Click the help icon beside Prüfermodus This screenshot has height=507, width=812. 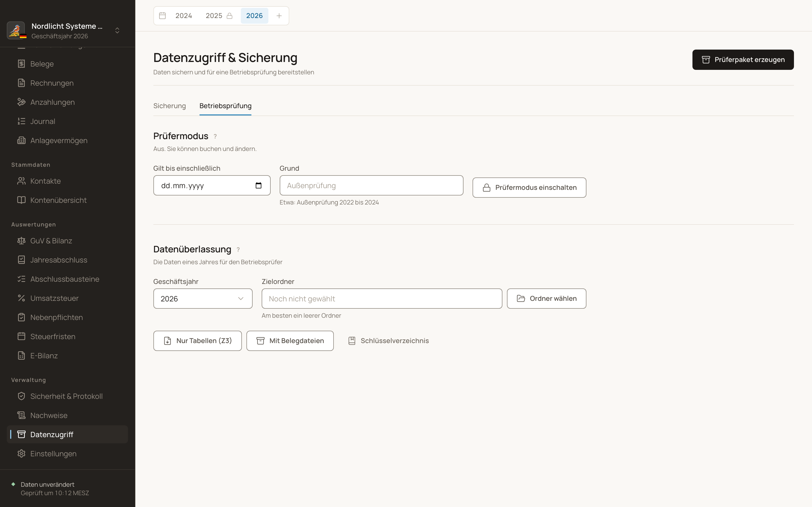(215, 137)
